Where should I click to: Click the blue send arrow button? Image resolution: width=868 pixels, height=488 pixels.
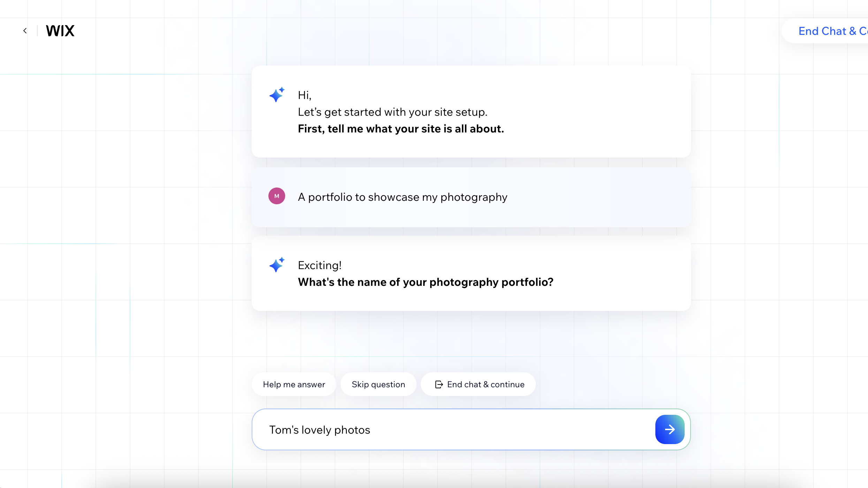click(669, 429)
